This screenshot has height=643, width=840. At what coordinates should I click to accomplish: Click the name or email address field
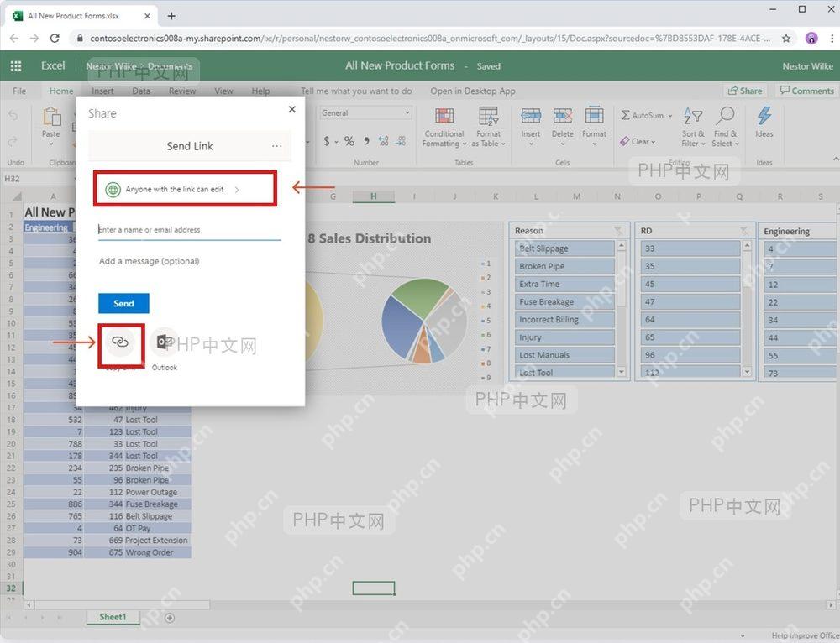point(189,230)
